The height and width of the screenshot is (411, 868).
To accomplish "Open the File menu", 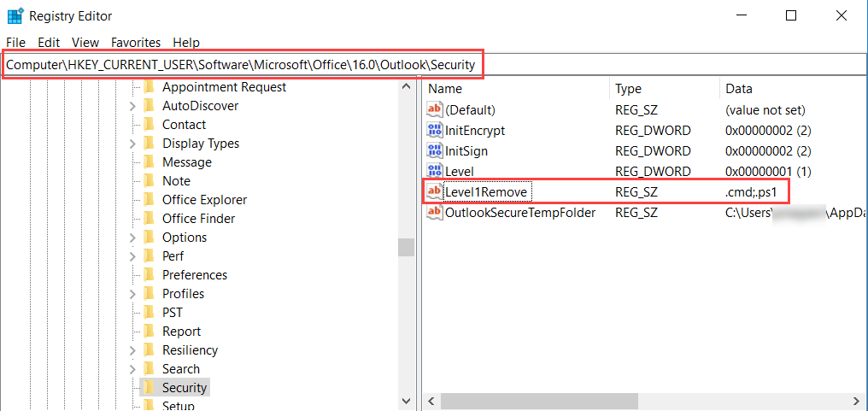I will coord(16,43).
